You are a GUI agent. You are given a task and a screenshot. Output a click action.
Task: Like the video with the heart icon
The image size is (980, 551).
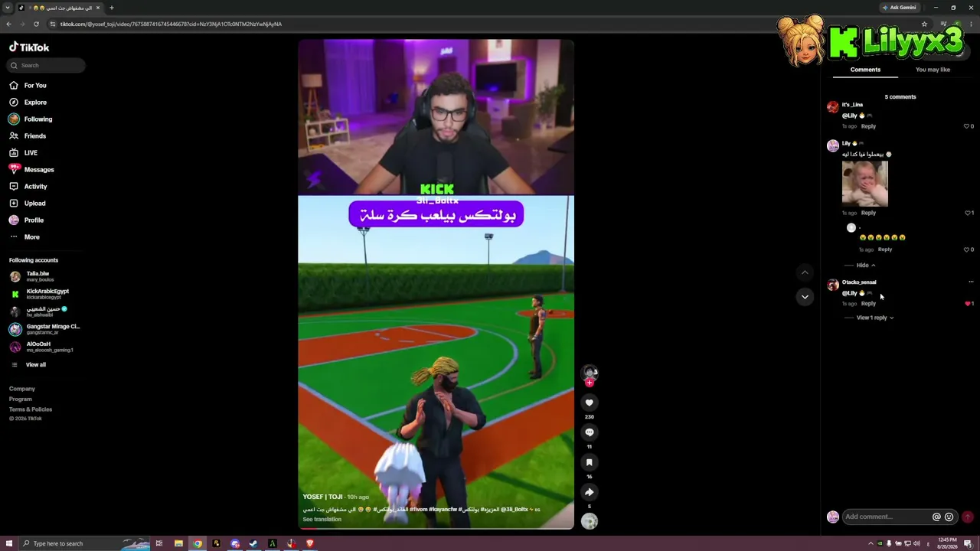pyautogui.click(x=590, y=403)
